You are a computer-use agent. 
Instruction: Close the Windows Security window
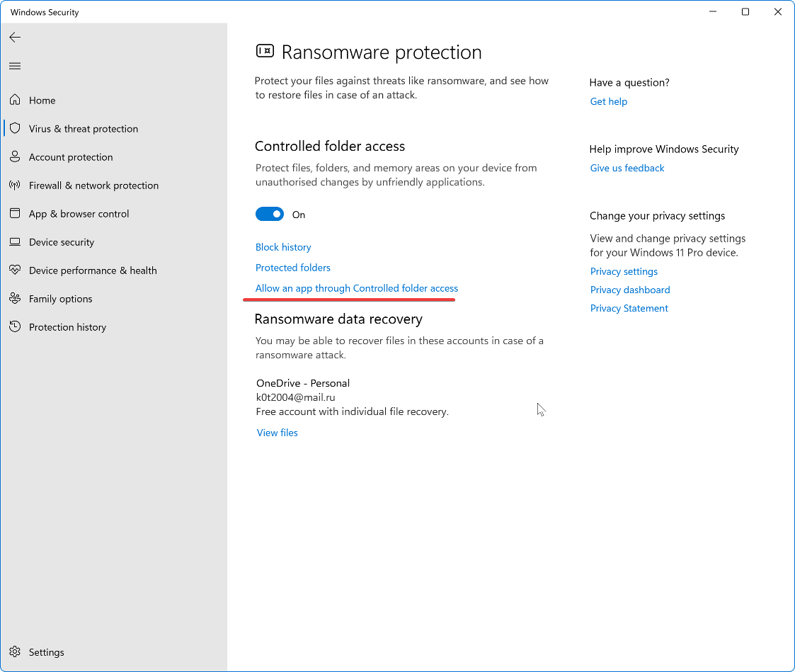click(x=778, y=11)
